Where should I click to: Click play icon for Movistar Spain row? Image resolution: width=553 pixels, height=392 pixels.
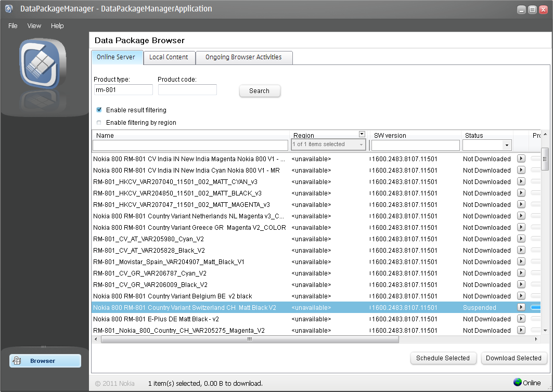pyautogui.click(x=521, y=262)
